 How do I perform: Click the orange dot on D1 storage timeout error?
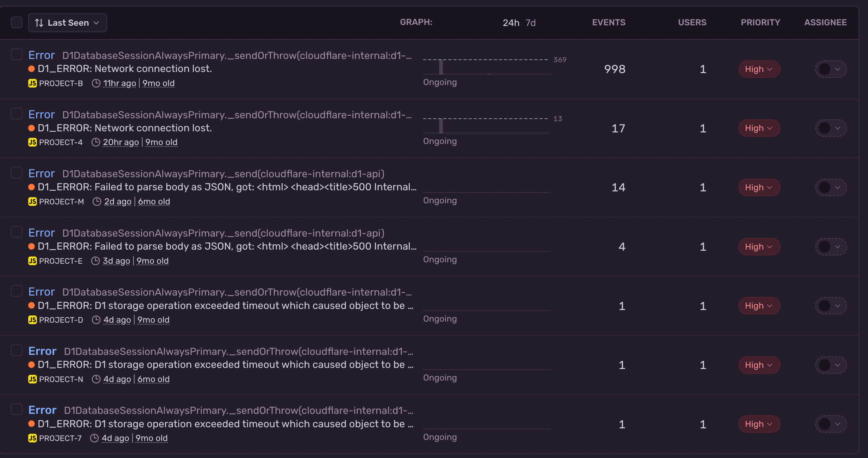click(32, 306)
